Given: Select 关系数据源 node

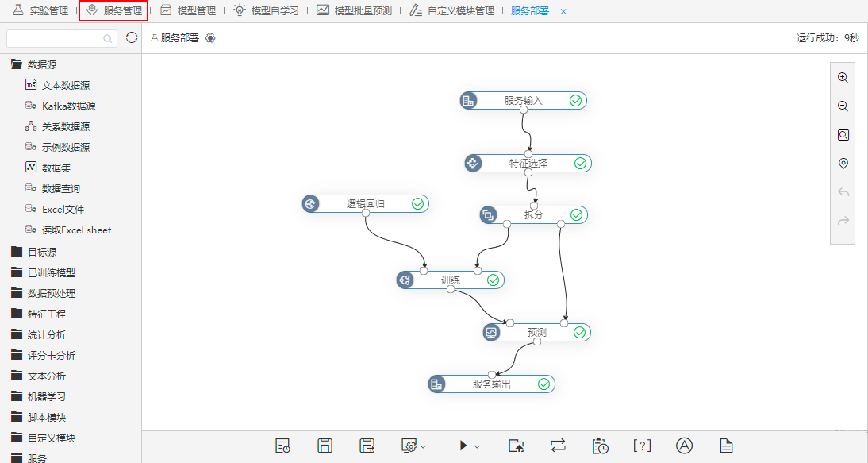Looking at the screenshot, I should click(x=58, y=127).
